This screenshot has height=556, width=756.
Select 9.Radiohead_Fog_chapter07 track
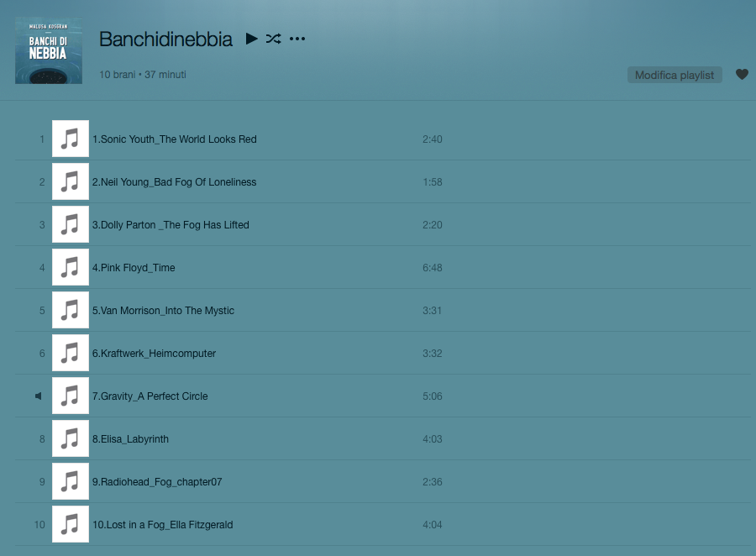tap(157, 482)
